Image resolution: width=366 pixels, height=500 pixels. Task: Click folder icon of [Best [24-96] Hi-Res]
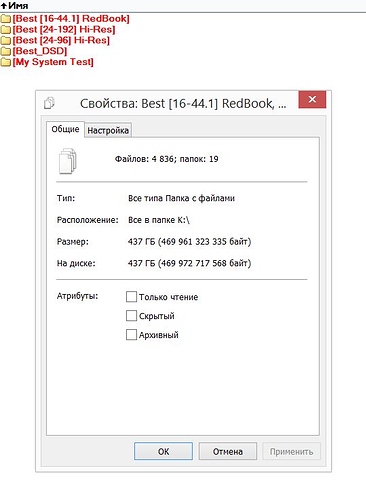click(6, 40)
